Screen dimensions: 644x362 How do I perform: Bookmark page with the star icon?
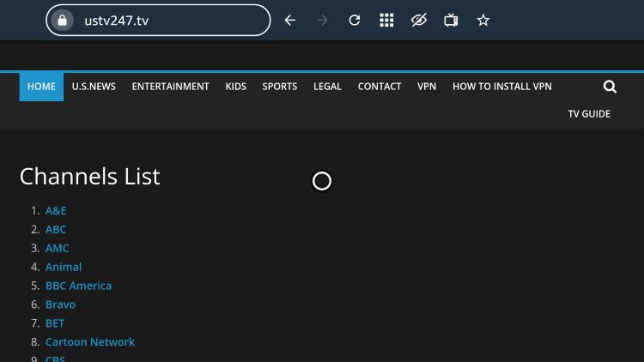(483, 20)
